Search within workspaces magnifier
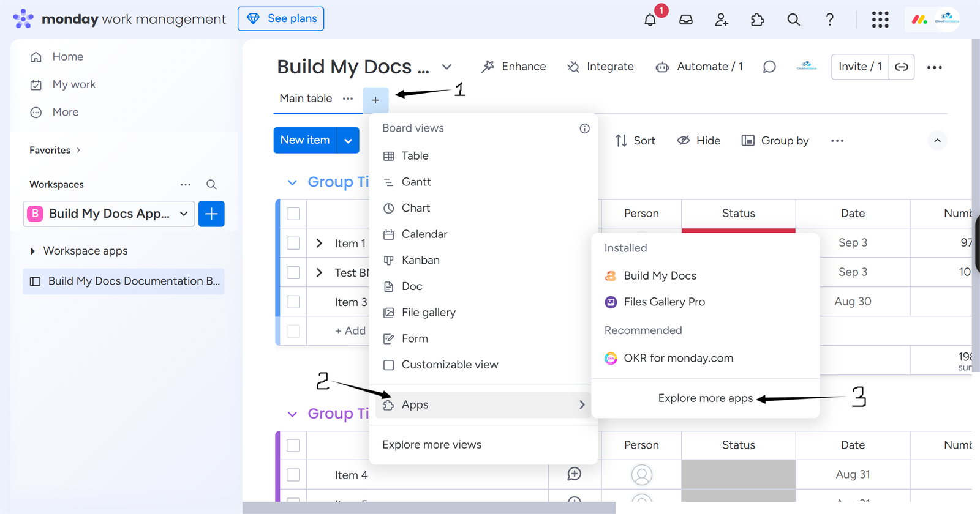 point(211,184)
